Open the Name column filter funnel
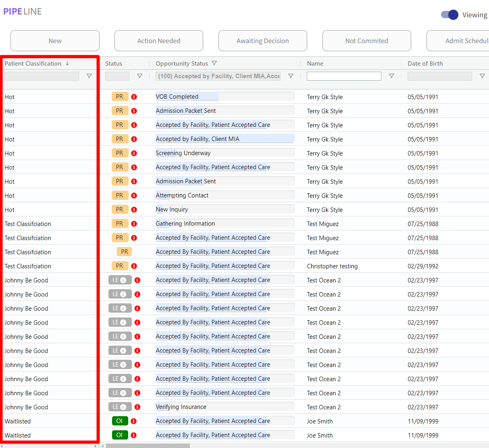 [x=391, y=76]
